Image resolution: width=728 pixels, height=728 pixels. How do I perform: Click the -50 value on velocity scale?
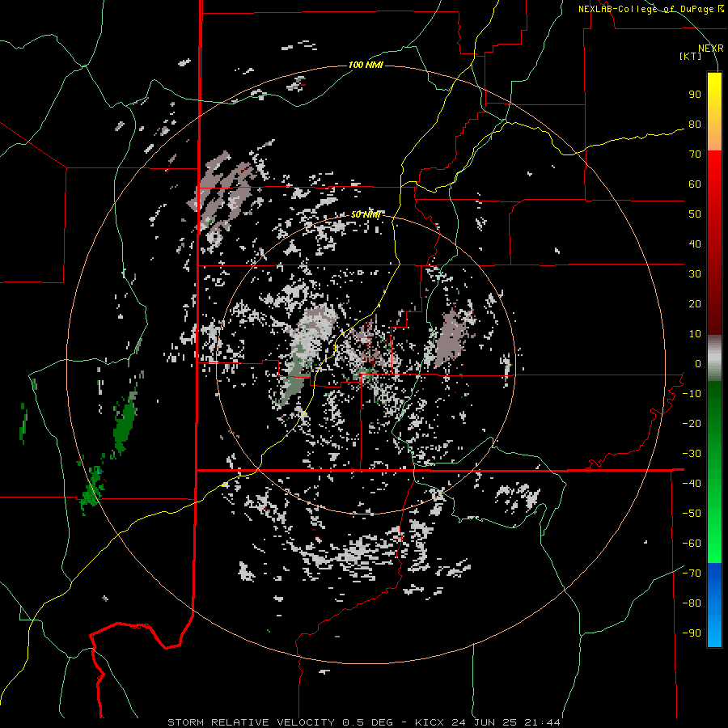(x=692, y=514)
